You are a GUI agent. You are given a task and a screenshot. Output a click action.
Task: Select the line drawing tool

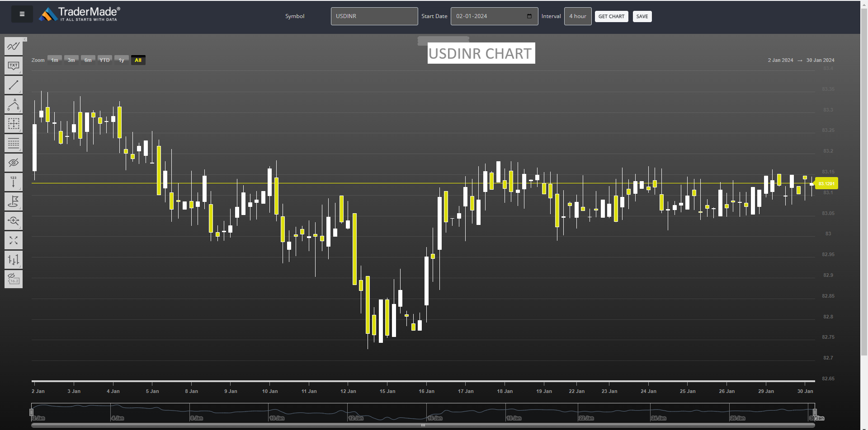14,85
